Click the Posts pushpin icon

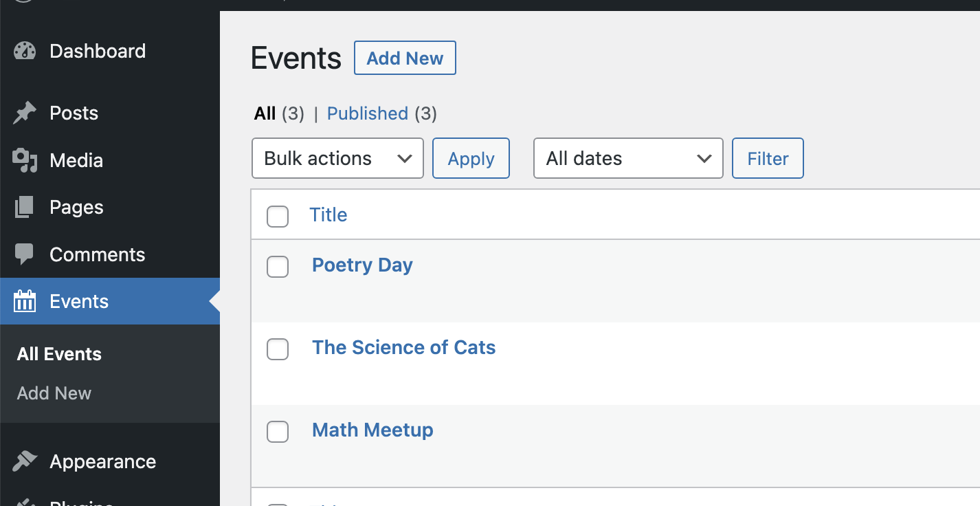point(25,113)
